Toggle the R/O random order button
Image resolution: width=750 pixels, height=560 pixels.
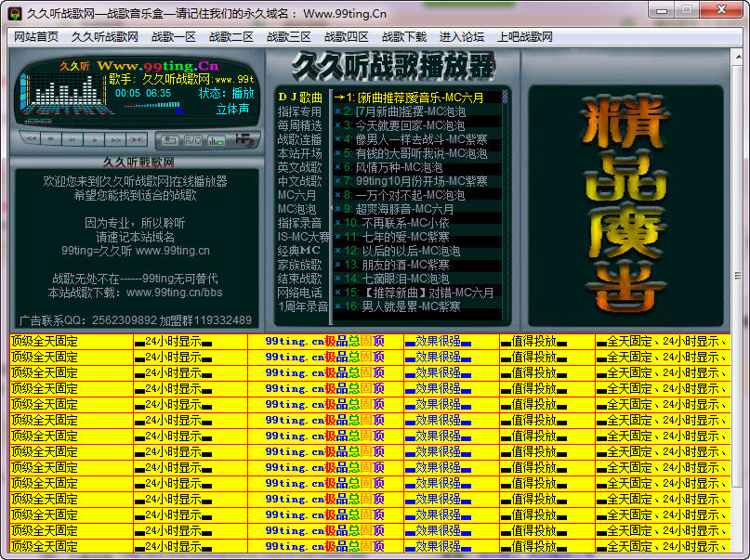pyautogui.click(x=193, y=140)
